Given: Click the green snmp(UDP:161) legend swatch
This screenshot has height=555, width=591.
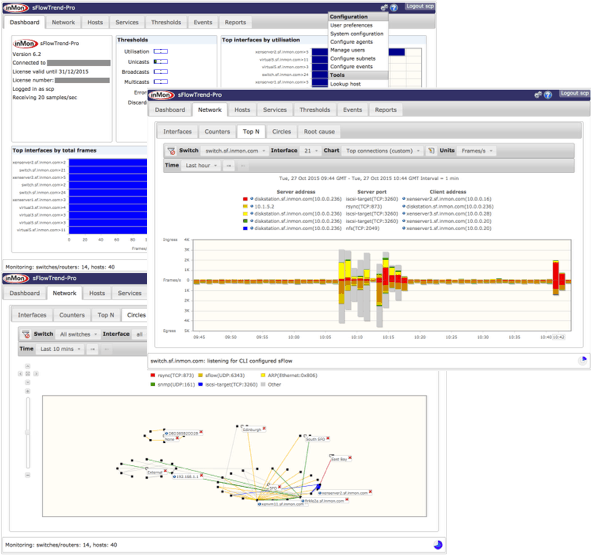Looking at the screenshot, I should click(153, 385).
